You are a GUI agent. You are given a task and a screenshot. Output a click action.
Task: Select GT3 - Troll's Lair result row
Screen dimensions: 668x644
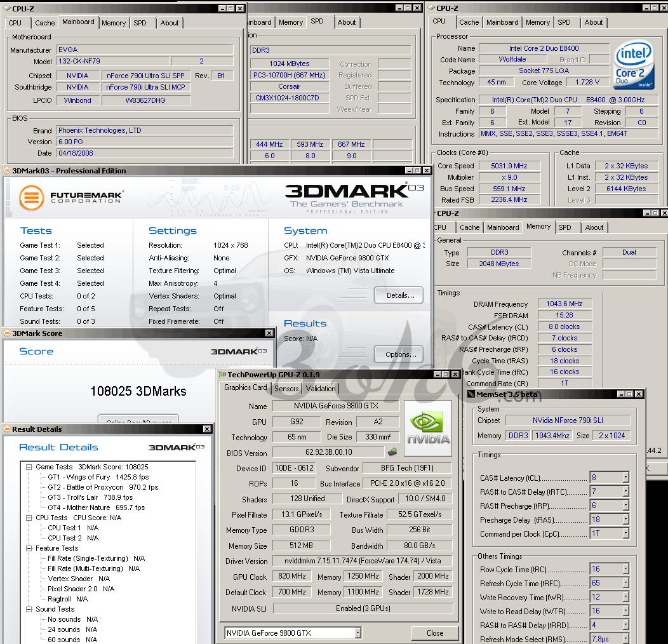[x=90, y=497]
